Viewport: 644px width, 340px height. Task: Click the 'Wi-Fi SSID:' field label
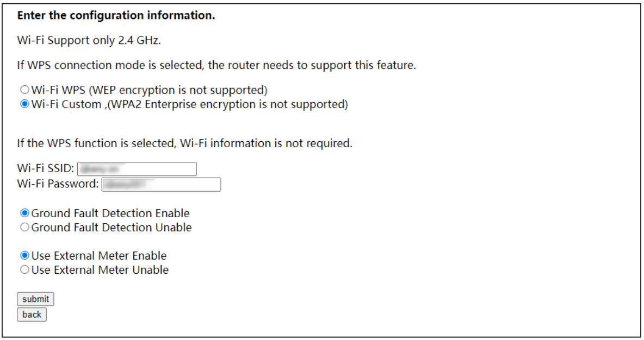click(46, 168)
